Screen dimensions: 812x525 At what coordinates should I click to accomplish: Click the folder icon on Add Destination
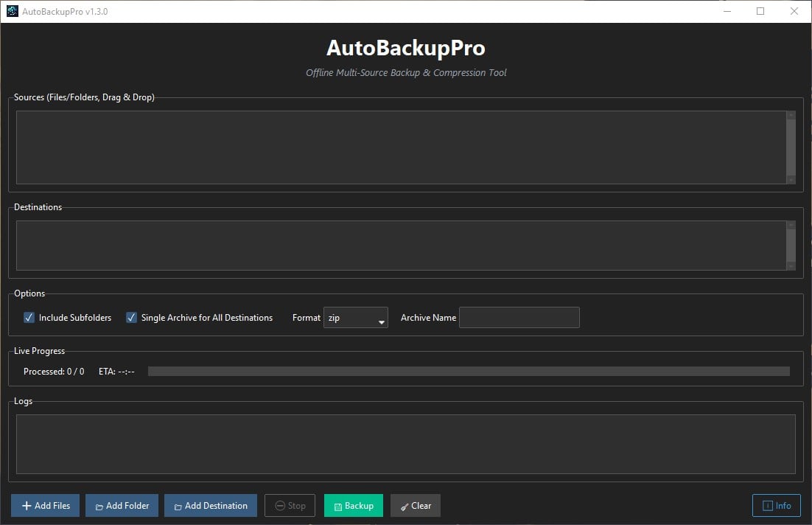177,505
